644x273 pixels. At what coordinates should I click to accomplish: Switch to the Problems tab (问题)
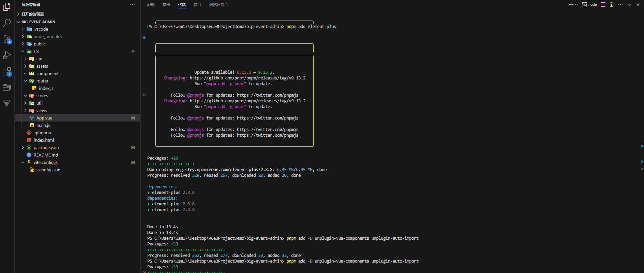[151, 5]
